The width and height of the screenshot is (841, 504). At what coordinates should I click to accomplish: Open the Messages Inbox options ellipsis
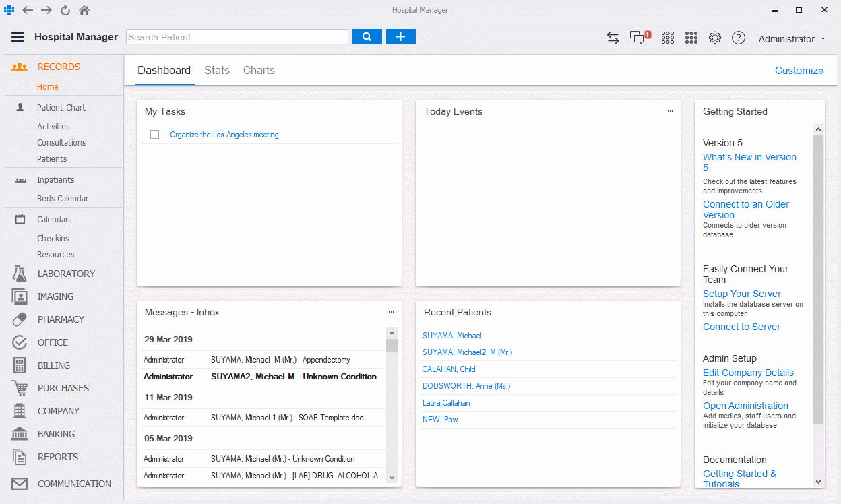391,312
